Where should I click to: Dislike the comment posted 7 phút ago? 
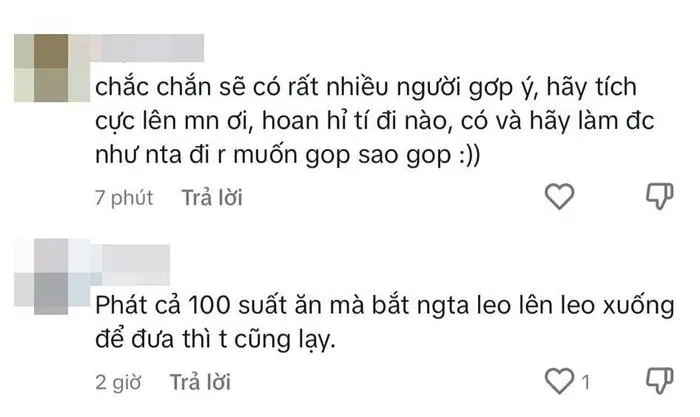(x=660, y=196)
